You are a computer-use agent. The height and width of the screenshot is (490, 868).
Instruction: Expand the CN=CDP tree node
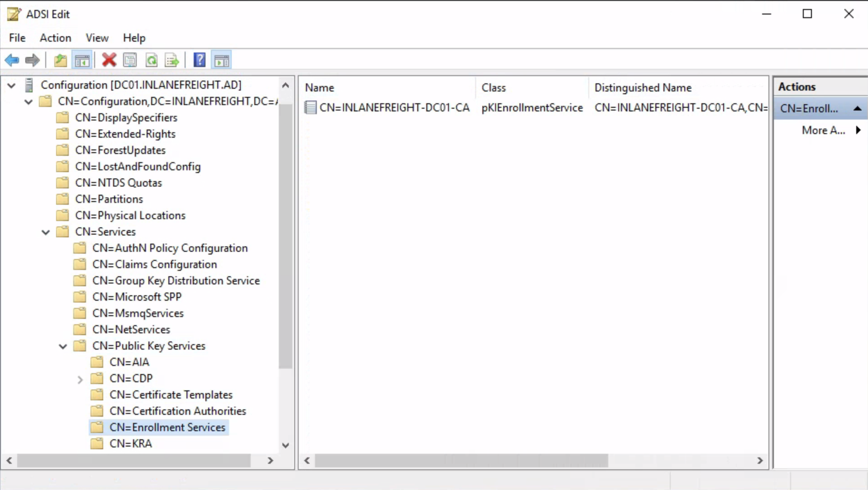(80, 379)
